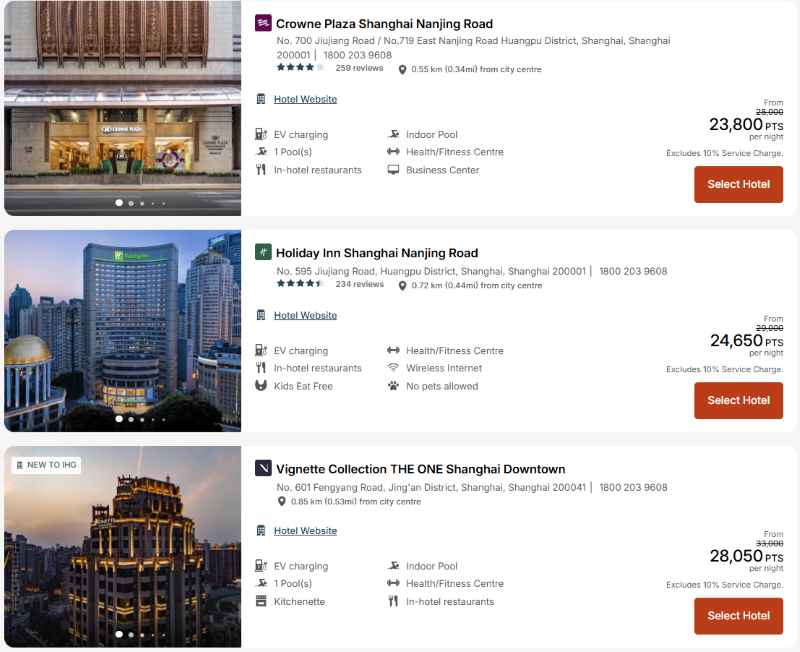
Task: Click the map pin icon for Crowne Plaza distance
Action: click(x=402, y=69)
